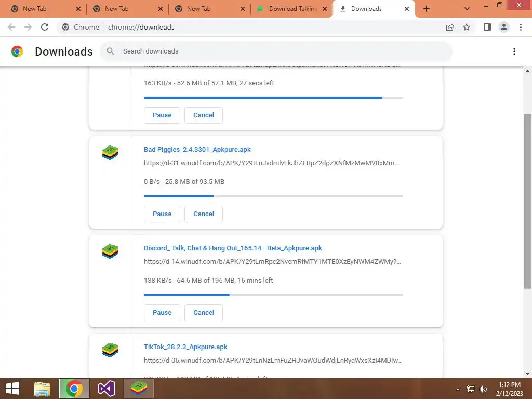
Task: Close the Downloads tab
Action: (x=407, y=9)
